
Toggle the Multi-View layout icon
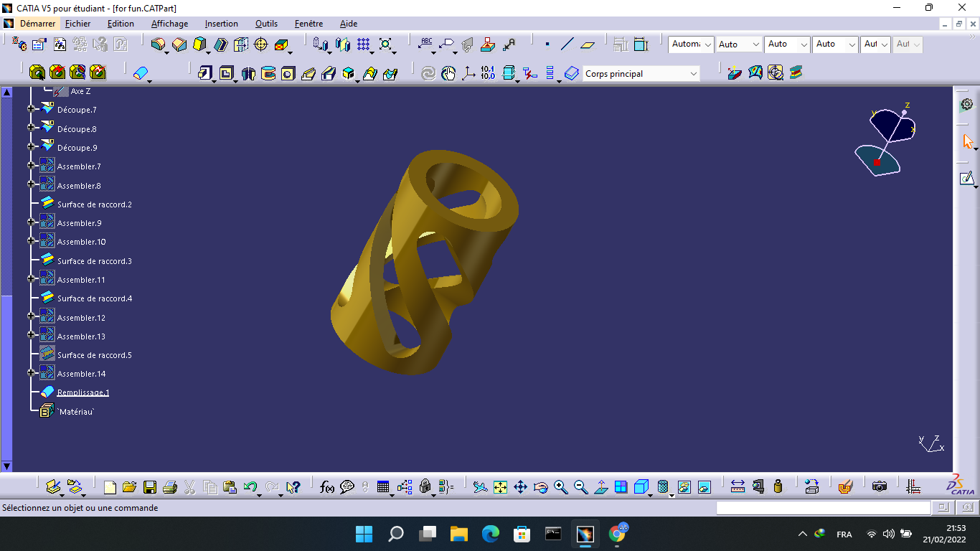click(621, 487)
